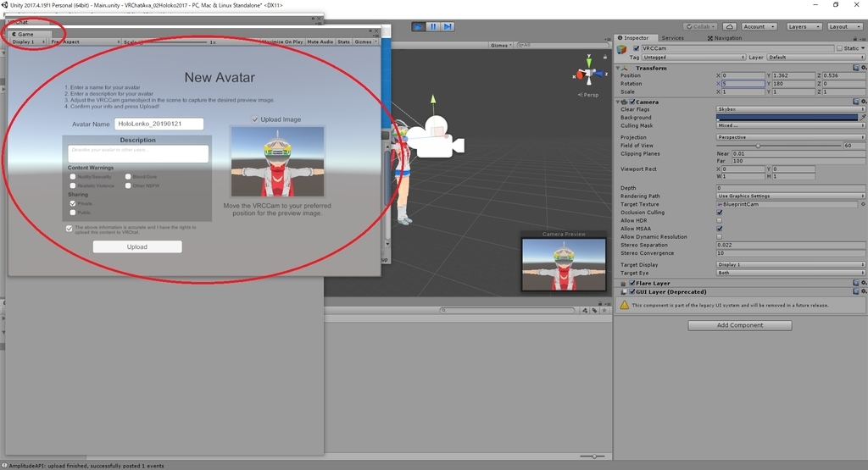Toggle the Occlusion Culling checkbox
This screenshot has width=868, height=470.
click(x=719, y=213)
